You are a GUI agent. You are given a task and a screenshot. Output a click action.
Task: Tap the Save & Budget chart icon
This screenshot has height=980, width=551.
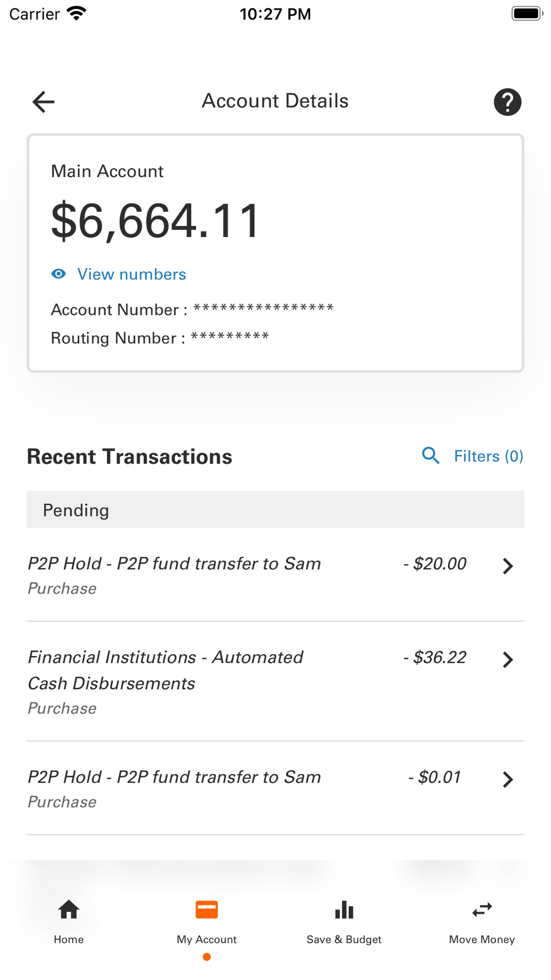coord(344,909)
